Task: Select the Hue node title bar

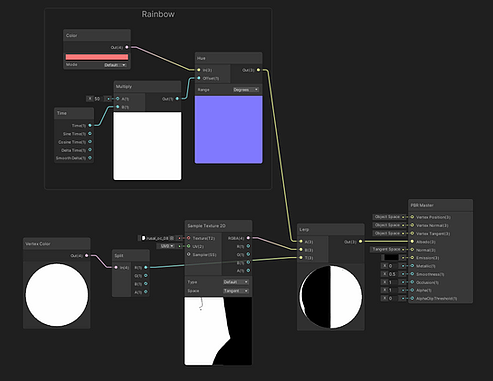Action: tap(228, 58)
